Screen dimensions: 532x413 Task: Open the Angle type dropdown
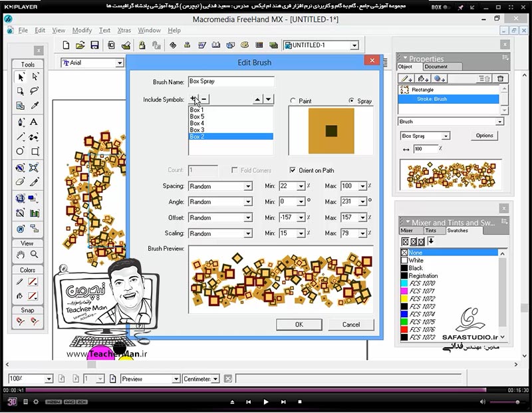point(248,202)
